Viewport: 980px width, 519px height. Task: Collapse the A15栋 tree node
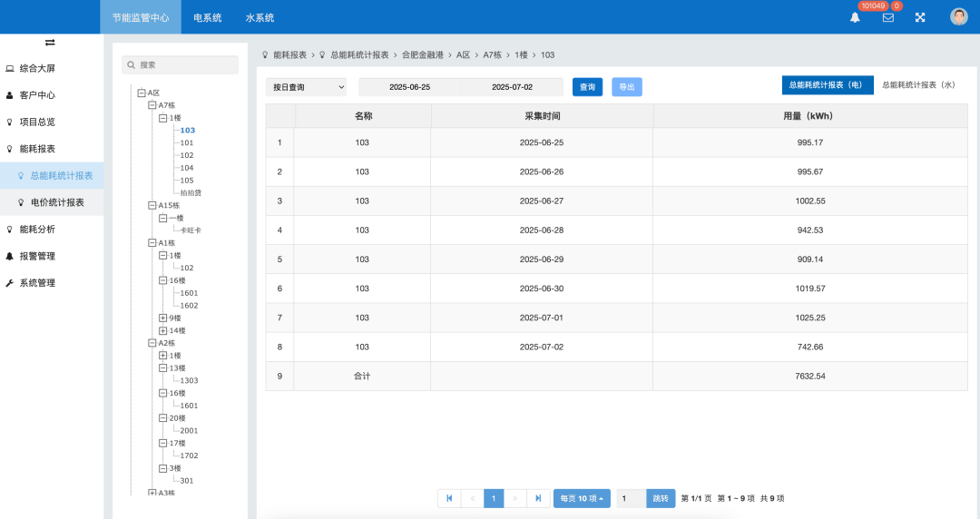pos(152,205)
